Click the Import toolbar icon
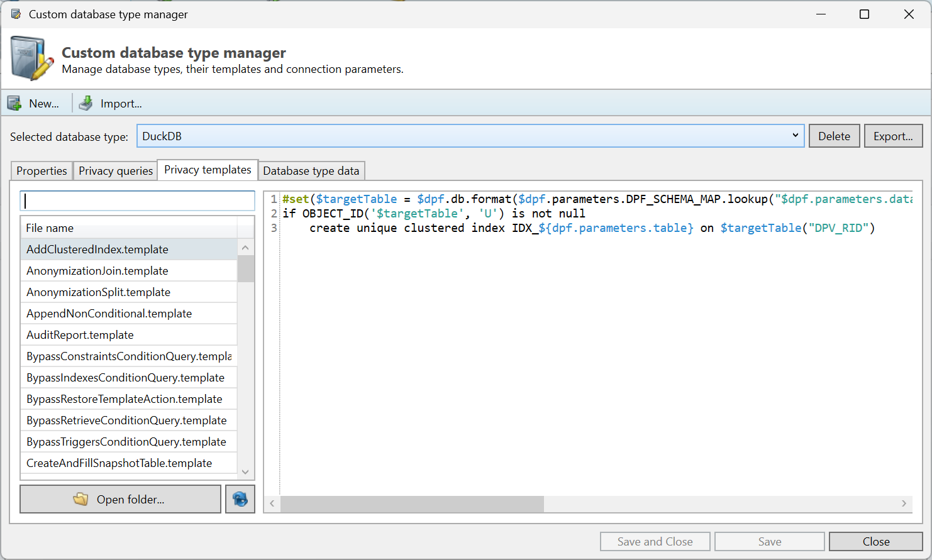This screenshot has height=560, width=932. (x=86, y=103)
